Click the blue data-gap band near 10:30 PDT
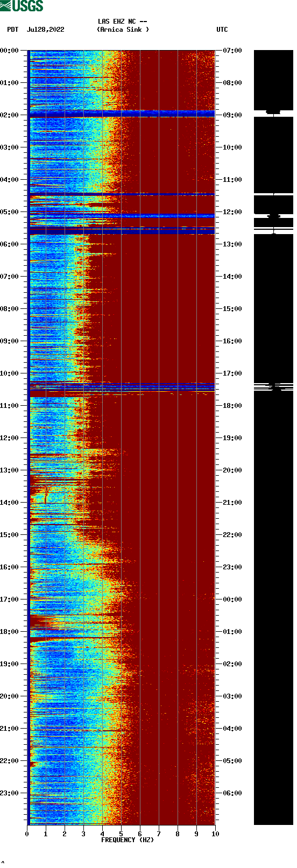This screenshot has width=297, height=868. 122,386
